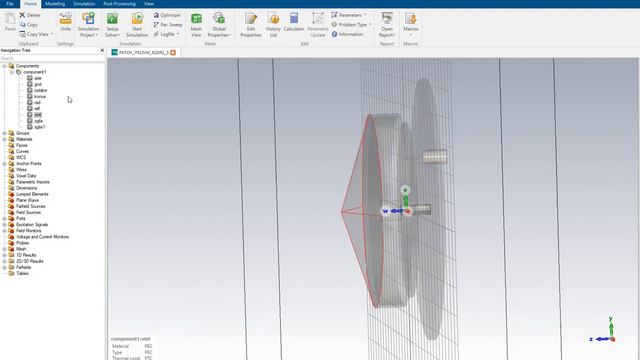Switch to the Post-Processing ribbon tab
The width and height of the screenshot is (640, 360).
[119, 4]
